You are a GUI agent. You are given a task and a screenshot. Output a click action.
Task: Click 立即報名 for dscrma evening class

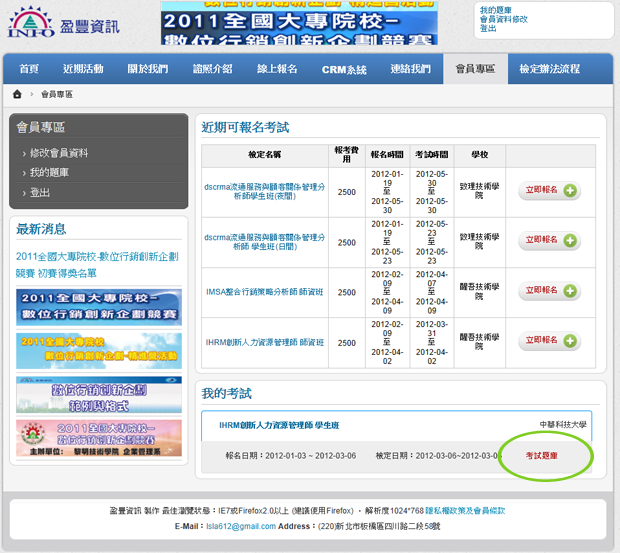pyautogui.click(x=549, y=191)
